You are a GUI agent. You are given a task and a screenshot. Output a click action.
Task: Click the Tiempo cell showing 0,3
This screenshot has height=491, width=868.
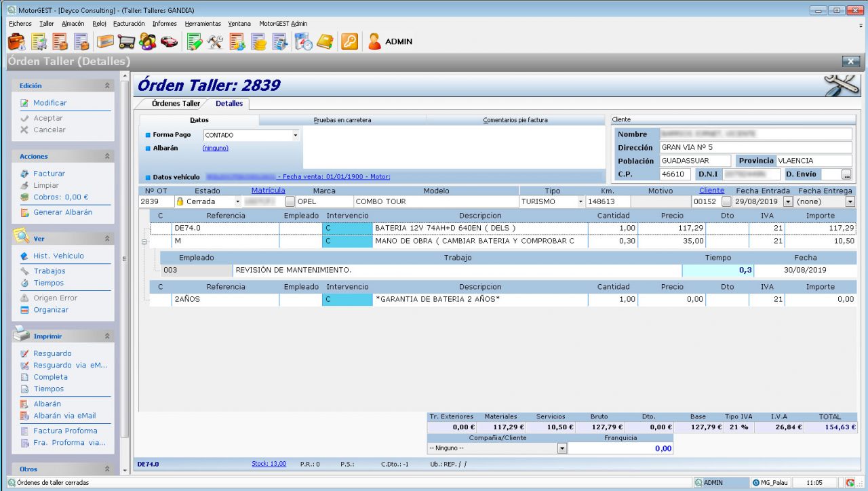pos(718,270)
